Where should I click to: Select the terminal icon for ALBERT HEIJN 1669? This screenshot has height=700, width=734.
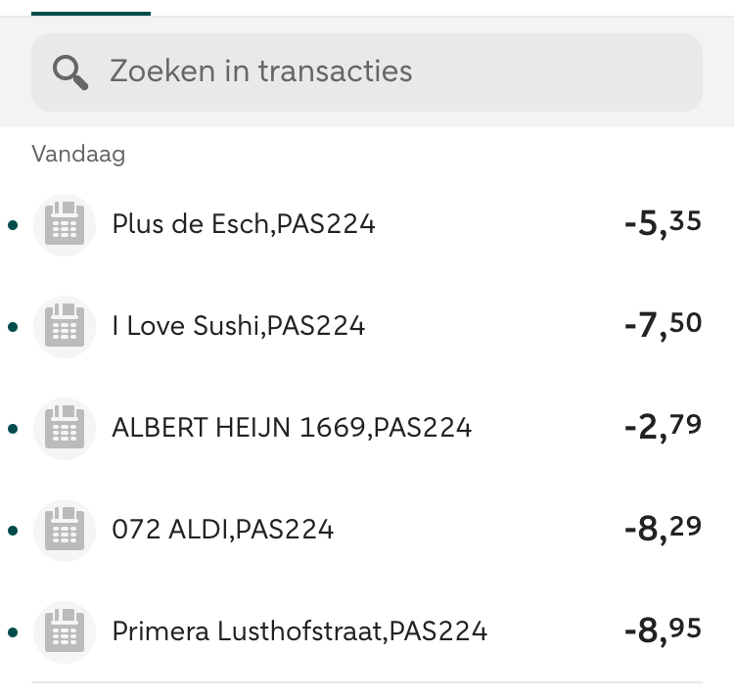click(65, 428)
